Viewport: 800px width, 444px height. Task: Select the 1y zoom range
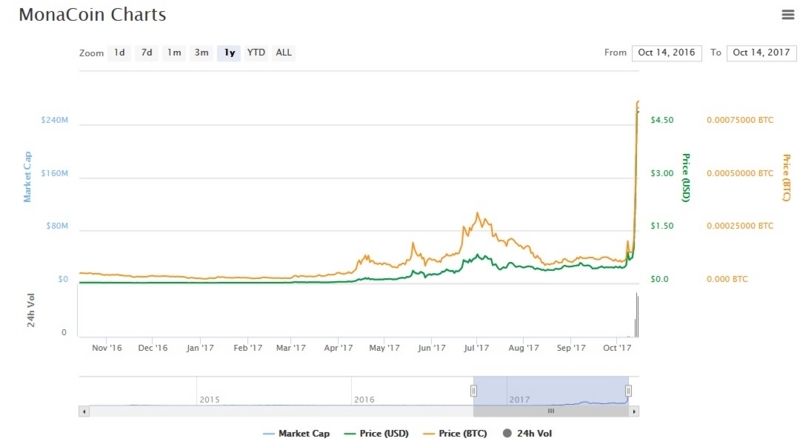229,53
